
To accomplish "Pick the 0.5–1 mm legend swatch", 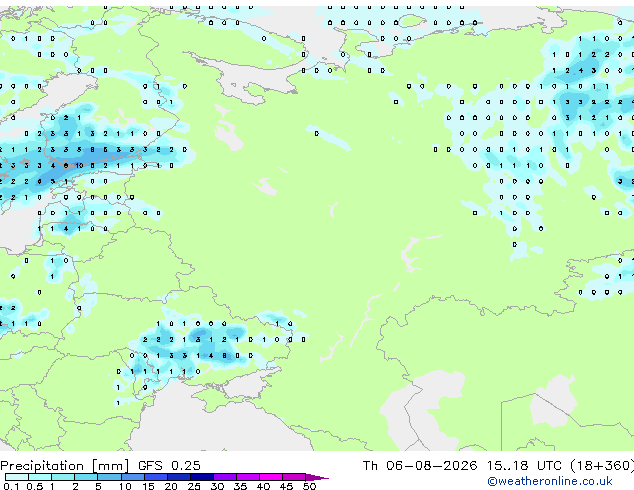I will [40, 477].
